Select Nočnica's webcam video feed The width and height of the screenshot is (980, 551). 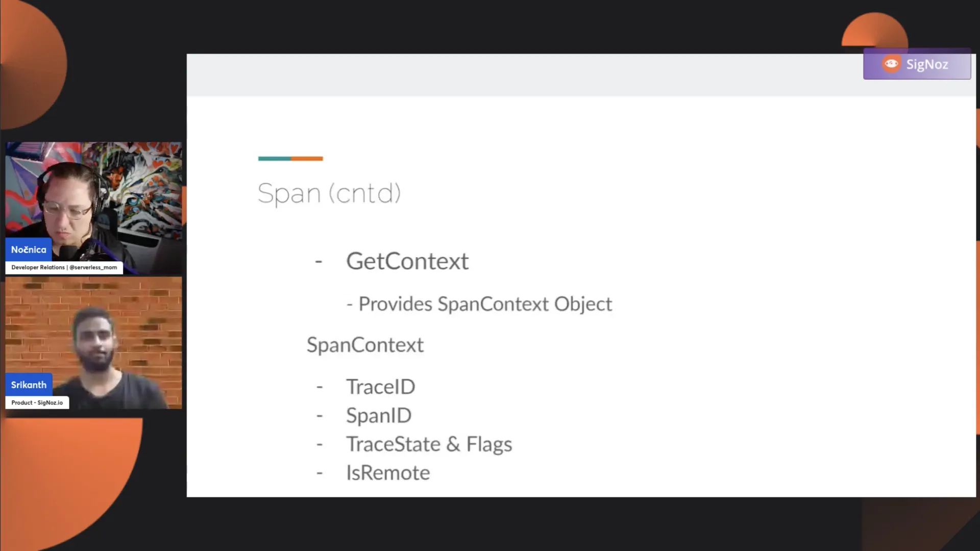(x=93, y=208)
